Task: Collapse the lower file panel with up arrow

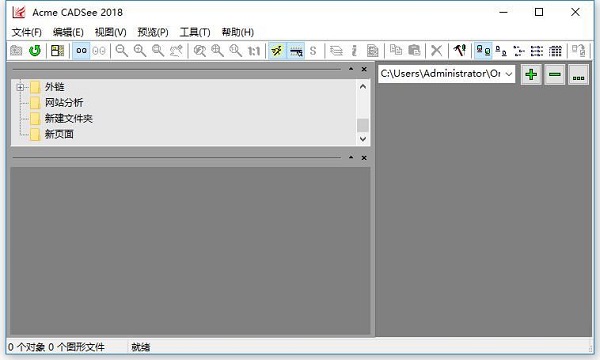Action: (x=351, y=158)
